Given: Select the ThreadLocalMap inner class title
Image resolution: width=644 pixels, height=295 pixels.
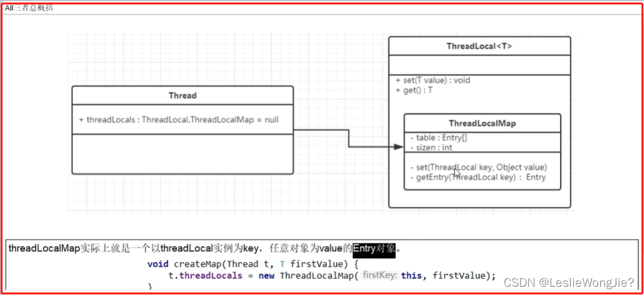Looking at the screenshot, I should pyautogui.click(x=482, y=123).
